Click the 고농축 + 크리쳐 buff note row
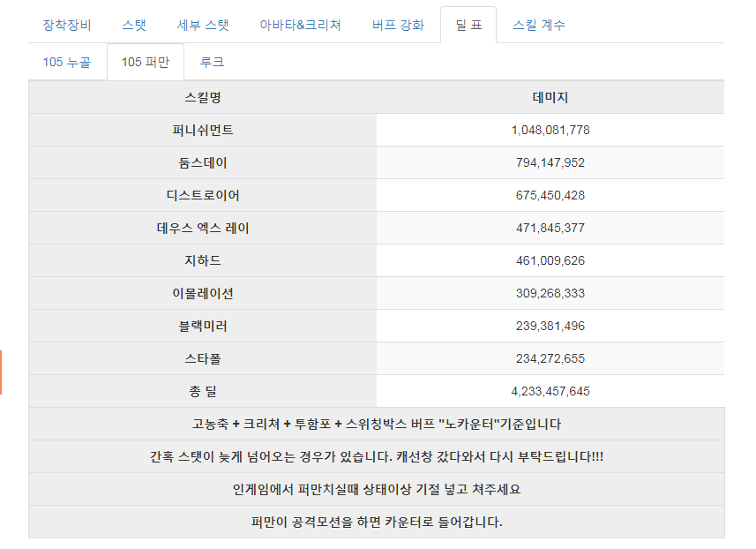Viewport: 756px width, 549px height. click(377, 424)
